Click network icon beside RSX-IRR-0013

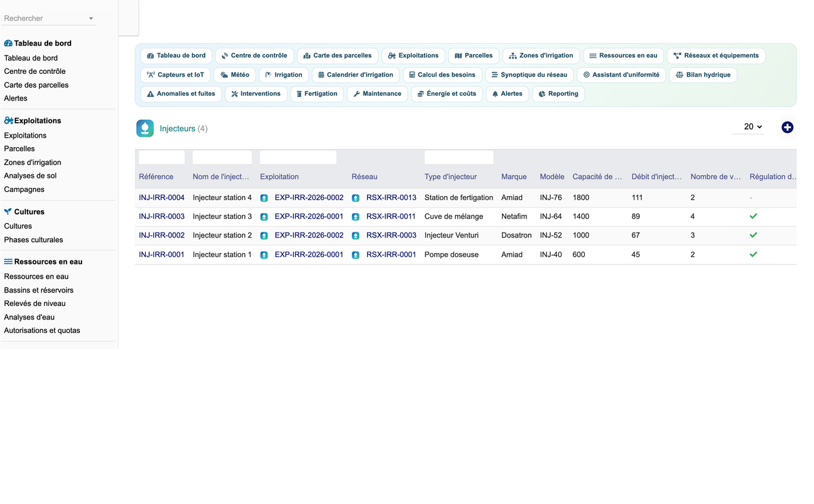tap(355, 198)
